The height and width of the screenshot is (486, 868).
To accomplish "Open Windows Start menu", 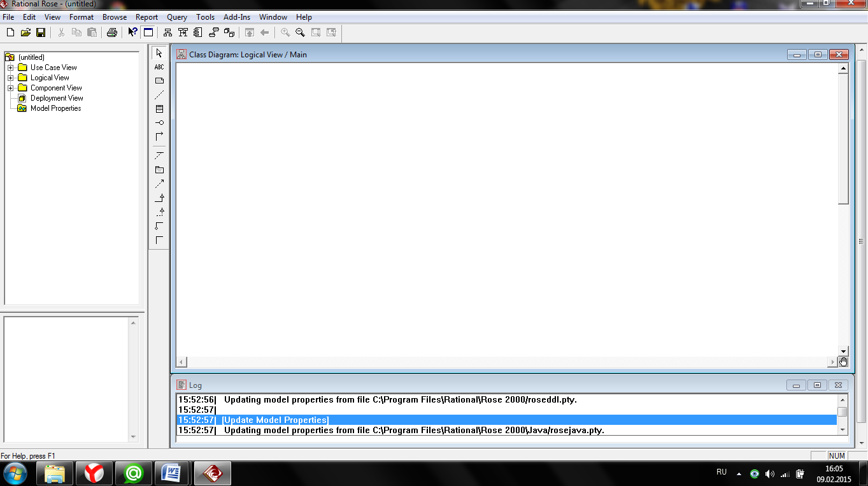I will point(15,473).
